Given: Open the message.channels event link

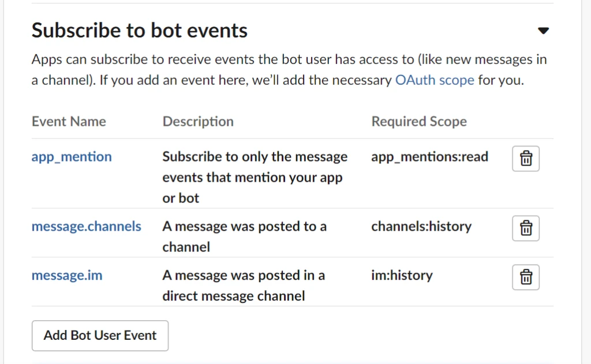Looking at the screenshot, I should pyautogui.click(x=86, y=226).
